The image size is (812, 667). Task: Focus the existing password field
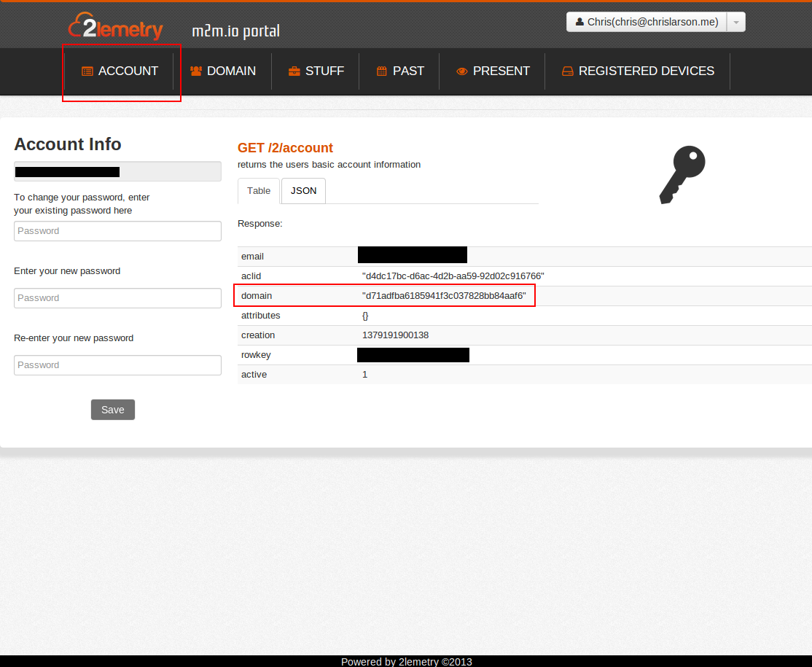[x=117, y=231]
